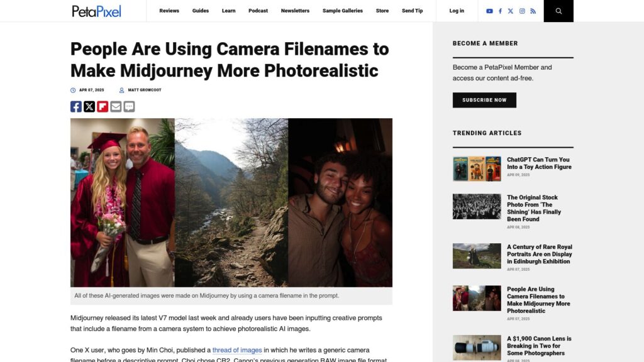This screenshot has height=362, width=644.
Task: Open author Matt Growcoot's page
Action: tap(145, 90)
